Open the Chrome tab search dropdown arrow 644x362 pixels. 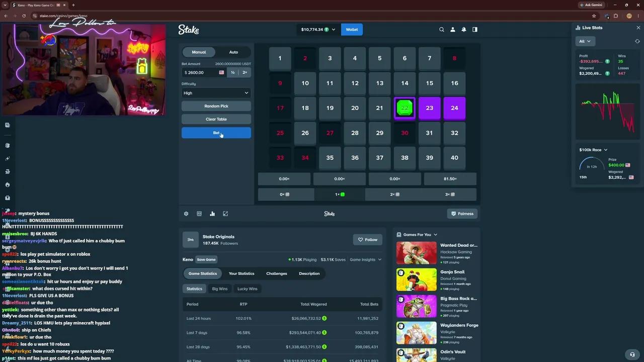click(x=5, y=5)
